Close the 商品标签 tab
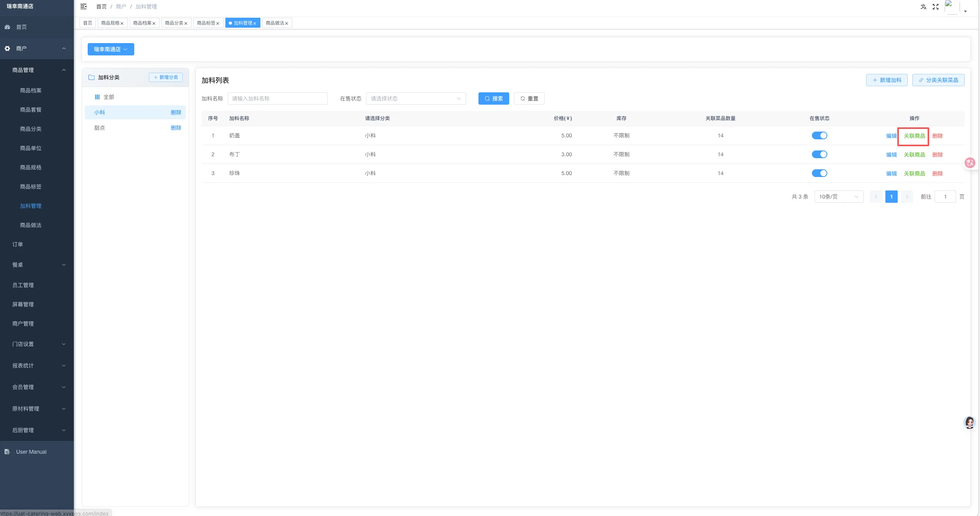This screenshot has width=980, height=516. pyautogui.click(x=218, y=23)
